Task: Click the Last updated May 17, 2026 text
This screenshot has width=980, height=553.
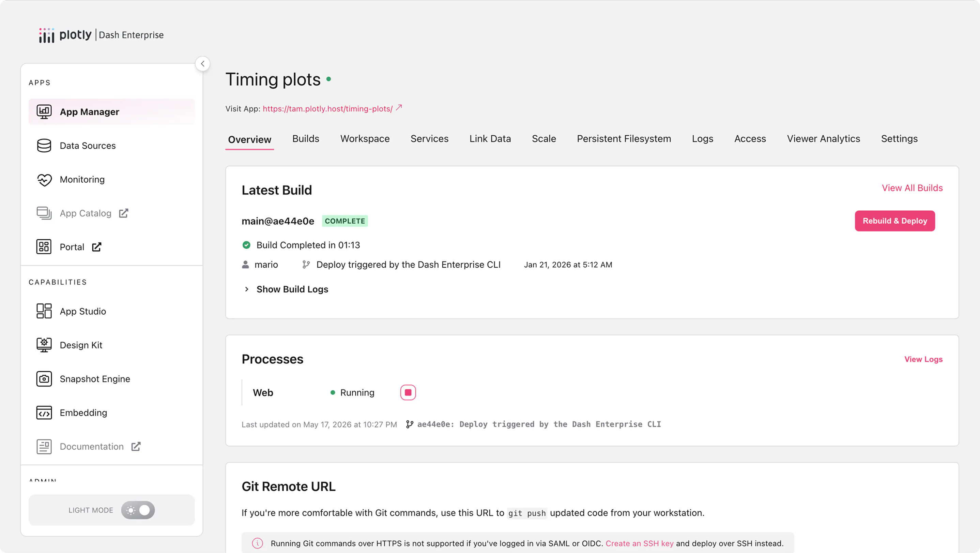Action: 319,424
